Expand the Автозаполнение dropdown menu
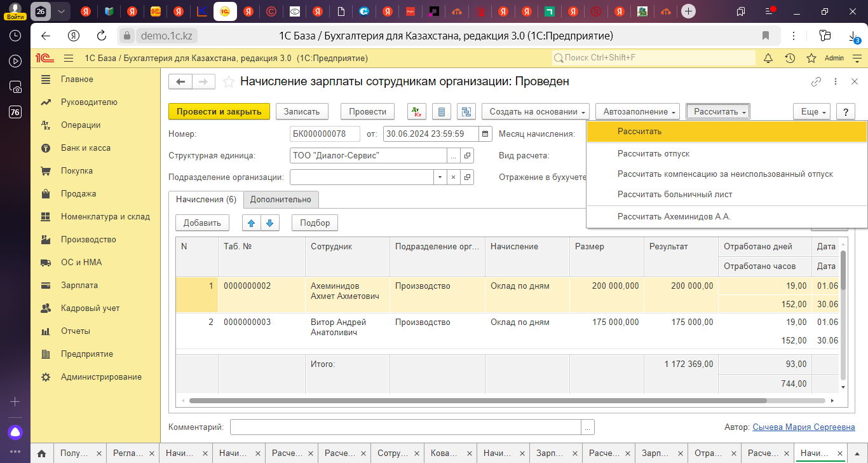The width and height of the screenshot is (868, 463). (638, 111)
